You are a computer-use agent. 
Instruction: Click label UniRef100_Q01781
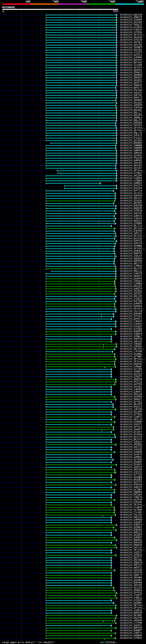coord(131,45)
